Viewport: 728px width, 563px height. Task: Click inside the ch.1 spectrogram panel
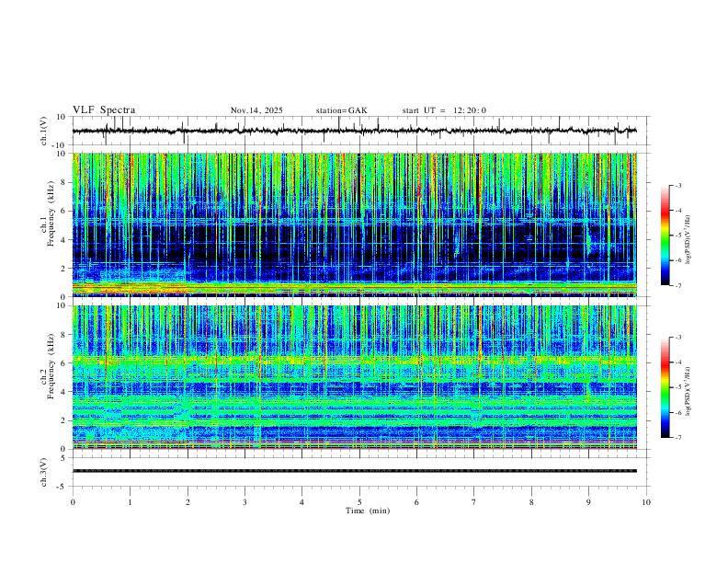[x=355, y=224]
